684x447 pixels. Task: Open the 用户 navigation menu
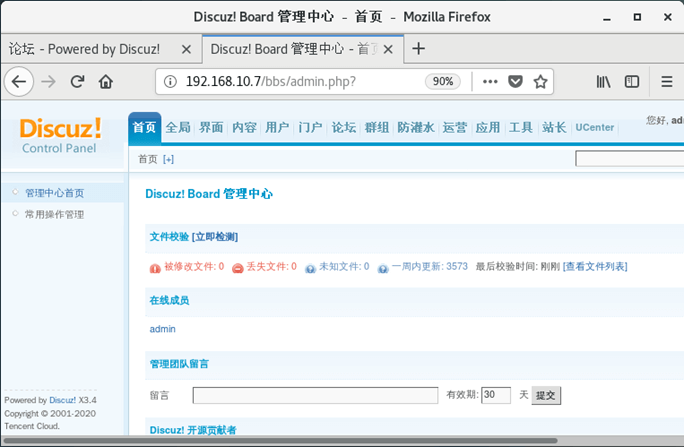click(277, 127)
